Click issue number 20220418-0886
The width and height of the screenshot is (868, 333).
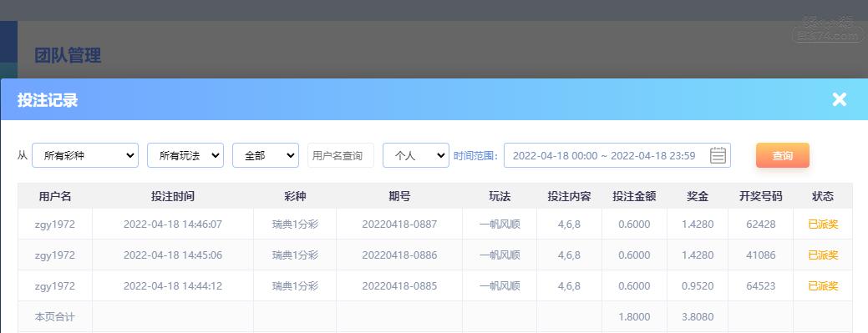(x=399, y=255)
